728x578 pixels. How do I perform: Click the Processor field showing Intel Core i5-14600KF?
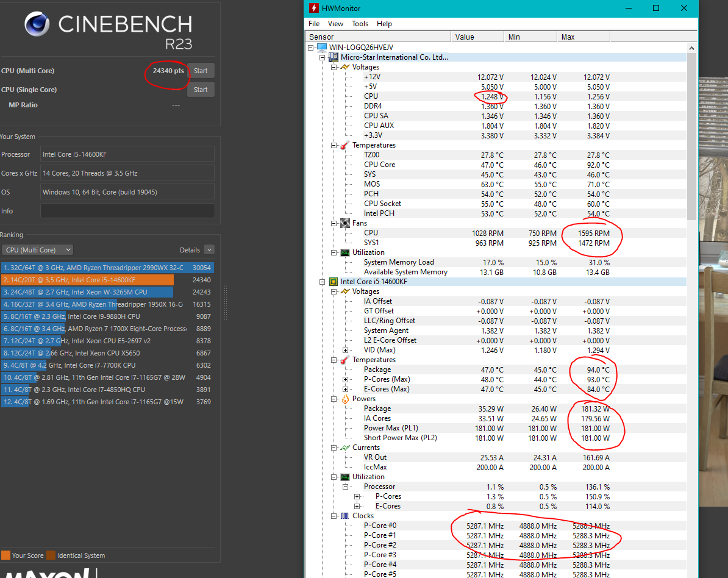(127, 154)
